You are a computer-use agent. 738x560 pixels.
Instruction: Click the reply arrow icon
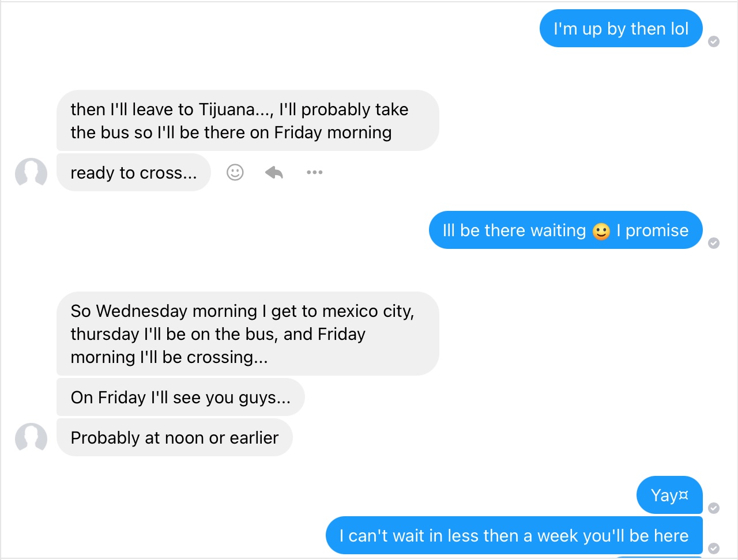[274, 172]
